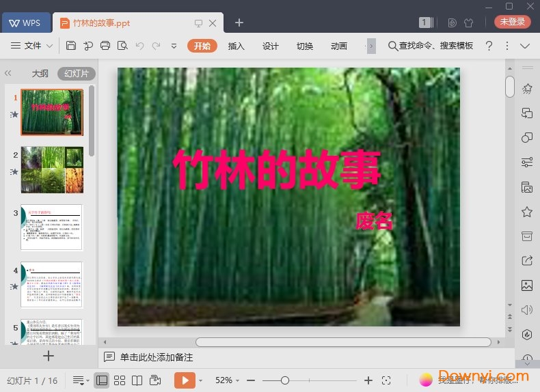Open the help question mark icon
The height and width of the screenshot is (392, 540).
coord(489,46)
